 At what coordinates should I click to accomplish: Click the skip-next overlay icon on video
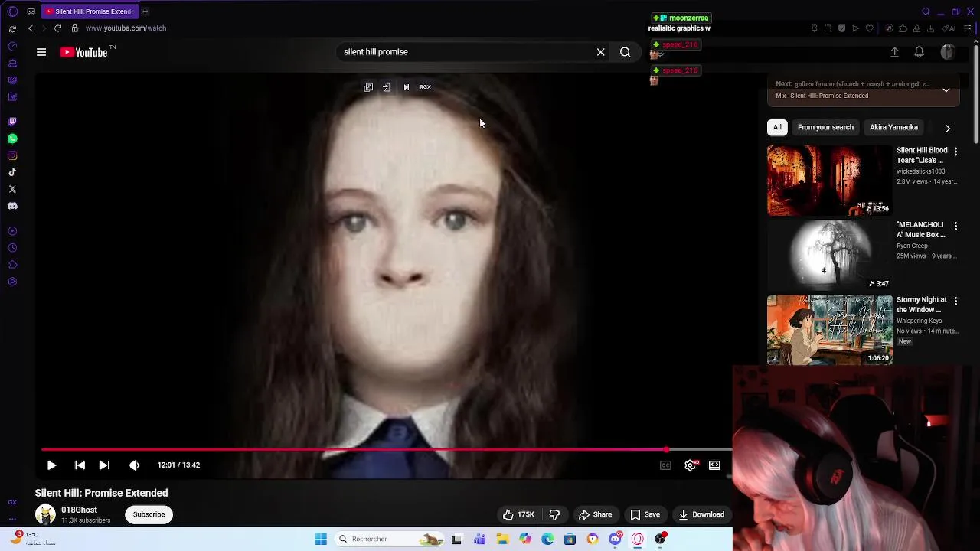407,87
